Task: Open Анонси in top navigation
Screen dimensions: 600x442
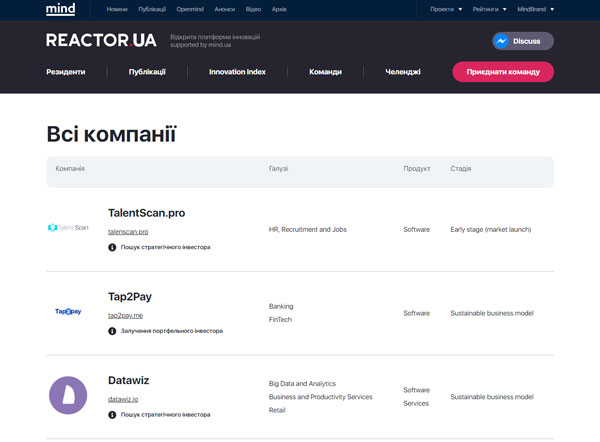Action: [225, 9]
